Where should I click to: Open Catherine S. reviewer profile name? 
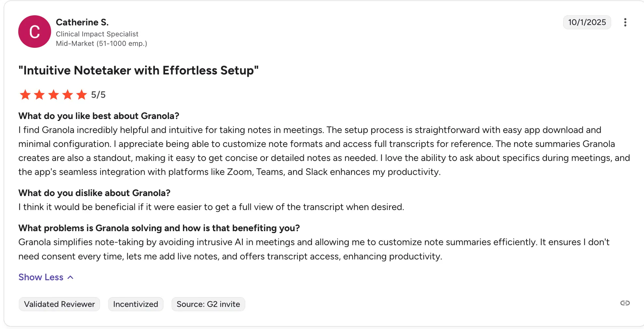click(x=82, y=22)
